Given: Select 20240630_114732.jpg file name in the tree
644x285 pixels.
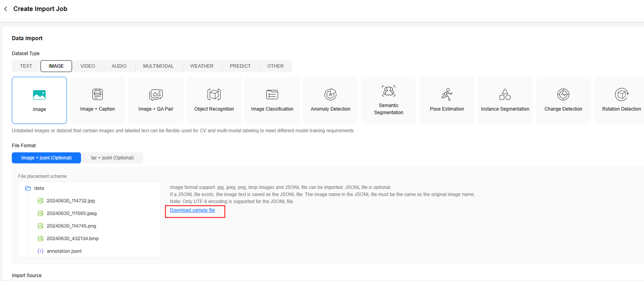Looking at the screenshot, I should 71,201.
